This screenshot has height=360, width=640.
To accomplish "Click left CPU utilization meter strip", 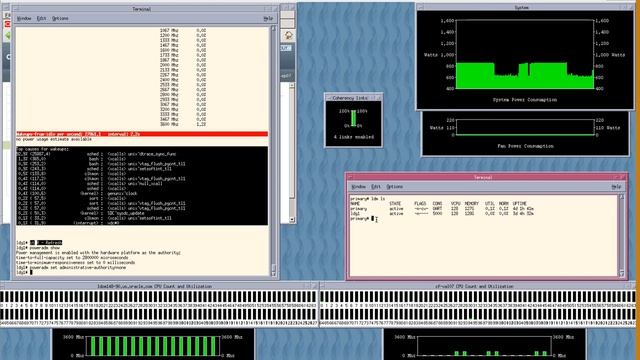I will pyautogui.click(x=159, y=309).
